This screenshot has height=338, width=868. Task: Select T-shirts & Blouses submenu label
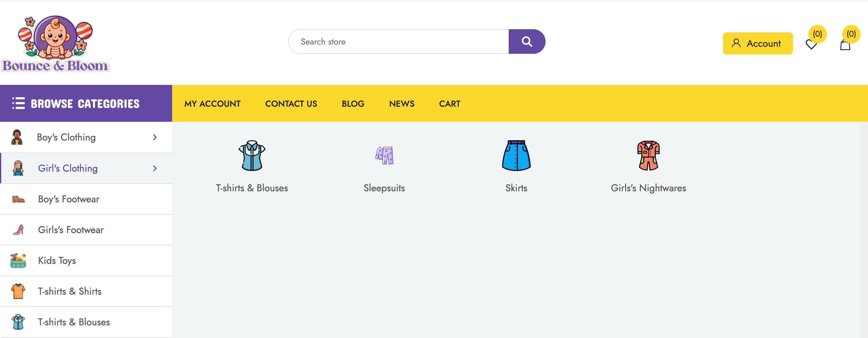coord(252,188)
